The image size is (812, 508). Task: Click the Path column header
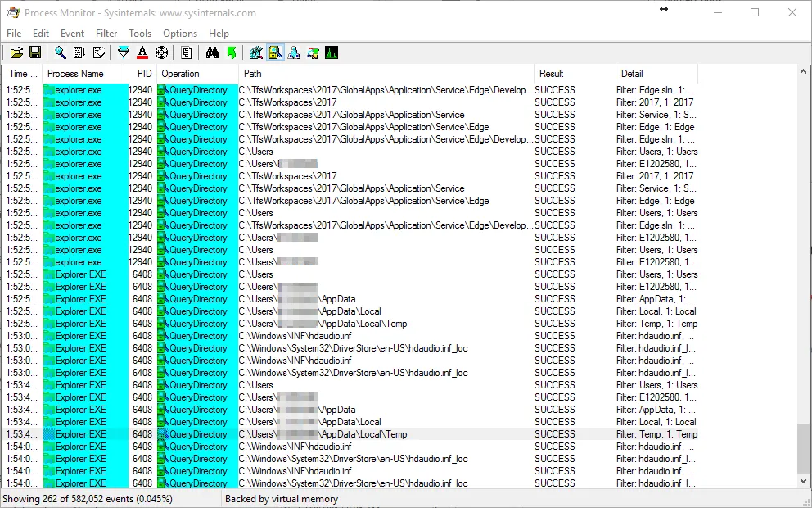386,74
